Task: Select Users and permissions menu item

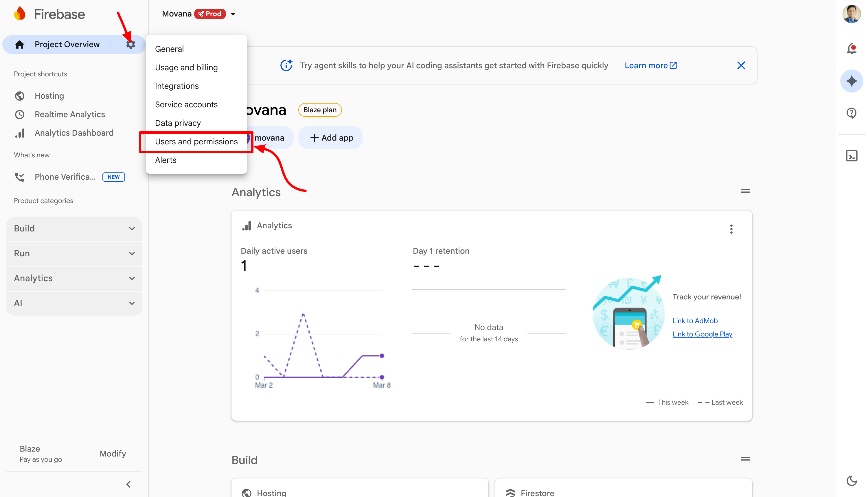Action: (196, 142)
